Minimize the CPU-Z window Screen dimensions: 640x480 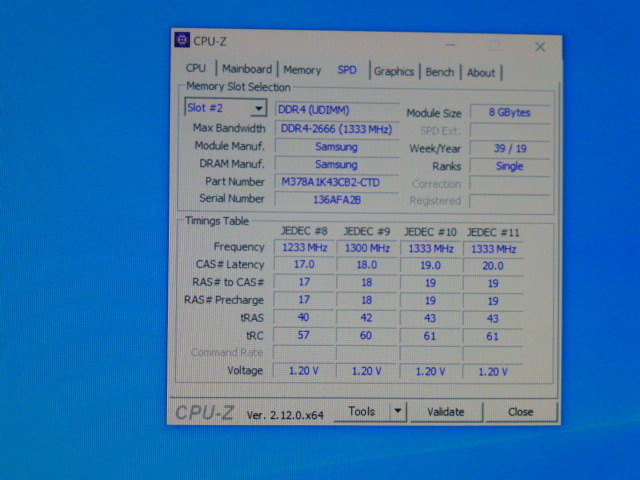tap(450, 45)
